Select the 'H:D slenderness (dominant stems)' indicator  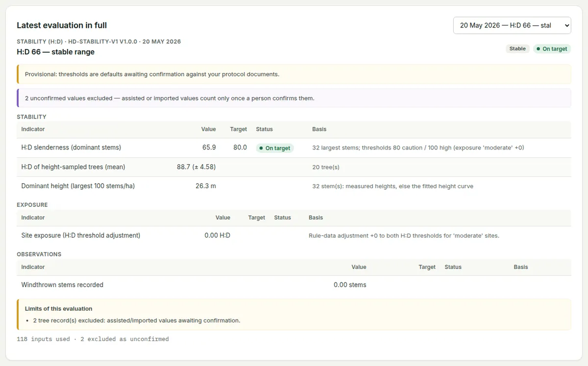click(x=71, y=147)
